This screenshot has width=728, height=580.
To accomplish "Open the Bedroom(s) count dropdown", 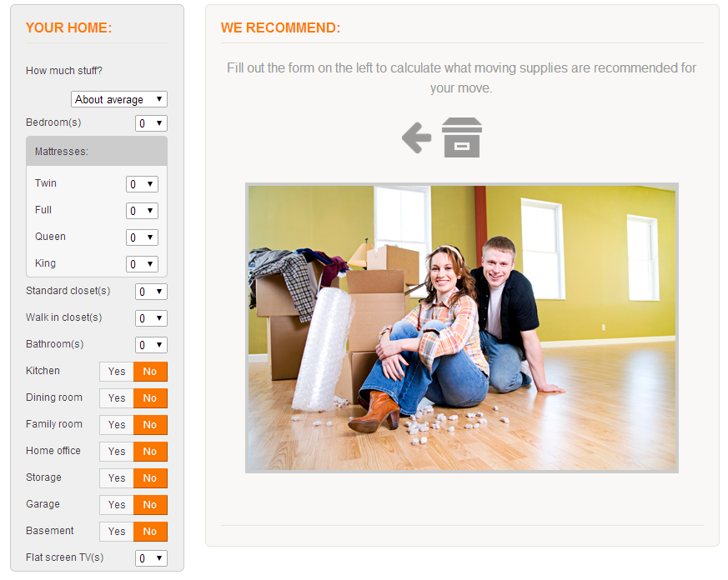I will click(x=151, y=122).
